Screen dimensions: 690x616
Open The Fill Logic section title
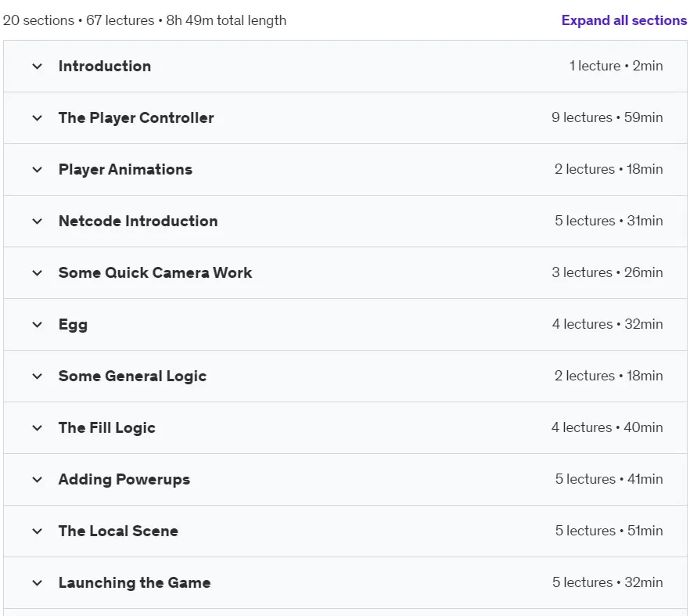(x=107, y=427)
